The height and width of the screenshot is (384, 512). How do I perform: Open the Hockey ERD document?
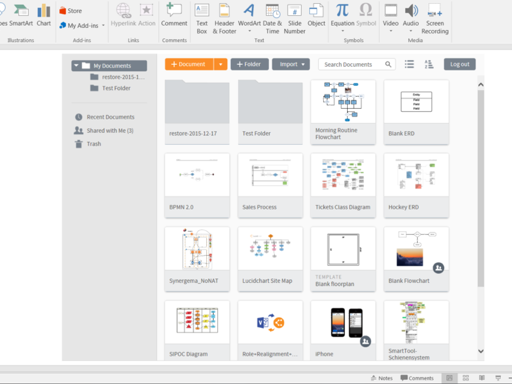coord(416,186)
